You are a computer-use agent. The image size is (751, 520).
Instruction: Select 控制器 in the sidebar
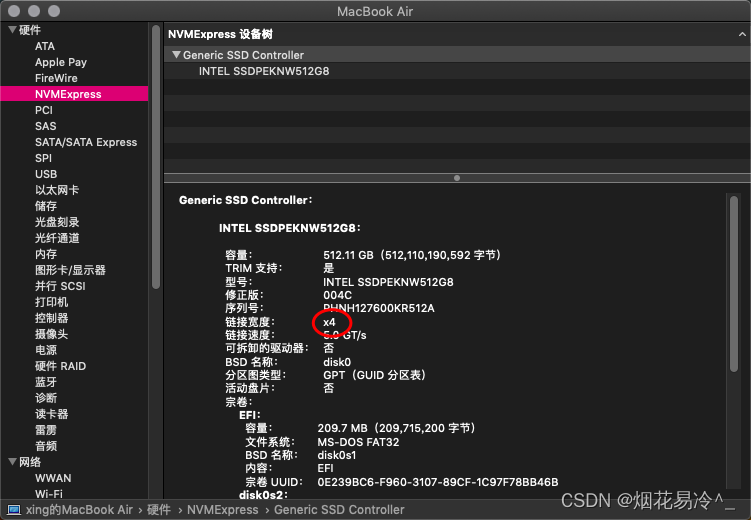click(51, 318)
